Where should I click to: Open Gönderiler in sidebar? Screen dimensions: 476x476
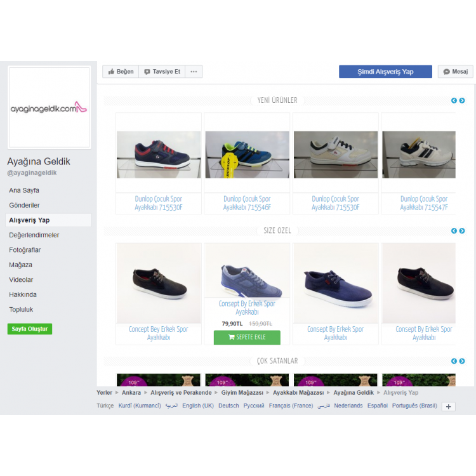click(x=24, y=205)
